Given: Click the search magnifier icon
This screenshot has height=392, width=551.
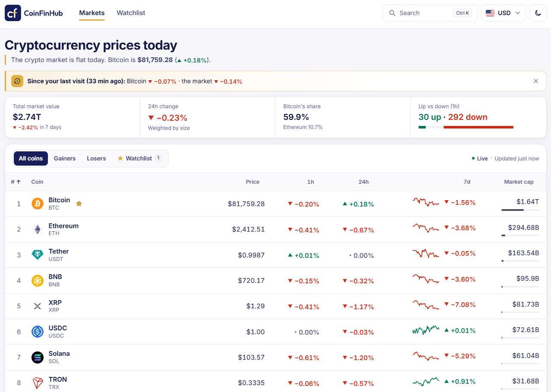Looking at the screenshot, I should tap(392, 13).
